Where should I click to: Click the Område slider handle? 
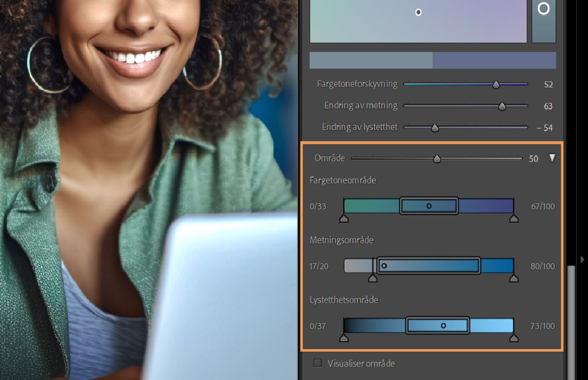pos(437,158)
